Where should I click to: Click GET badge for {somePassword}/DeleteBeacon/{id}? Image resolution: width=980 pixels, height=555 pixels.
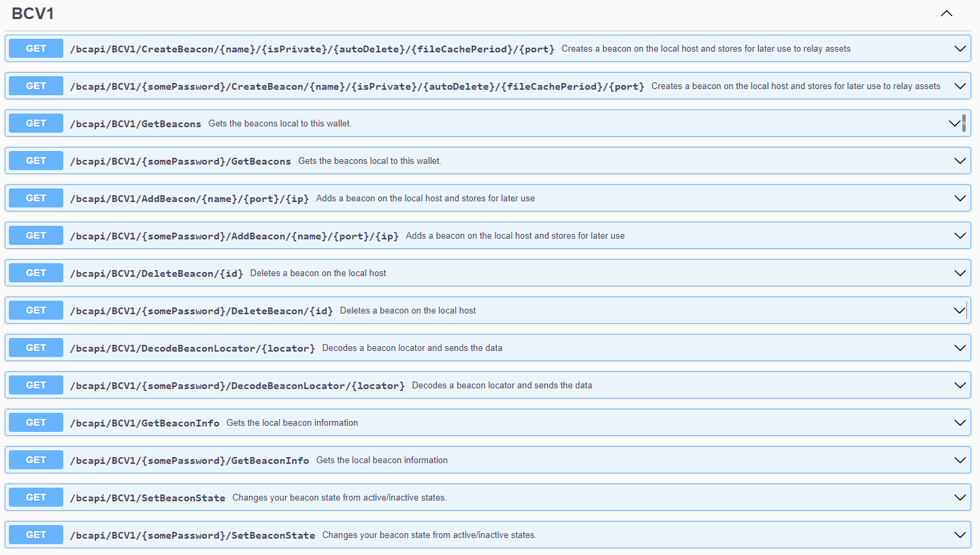coord(36,310)
